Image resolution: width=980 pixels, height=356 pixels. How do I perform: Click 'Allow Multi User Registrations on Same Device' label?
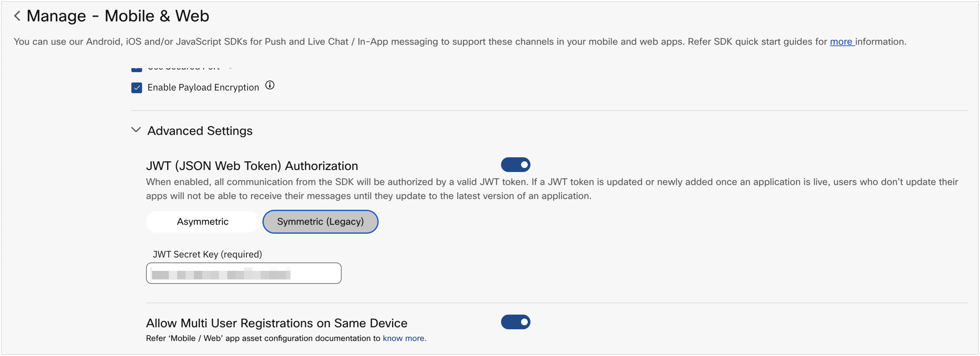pos(277,323)
